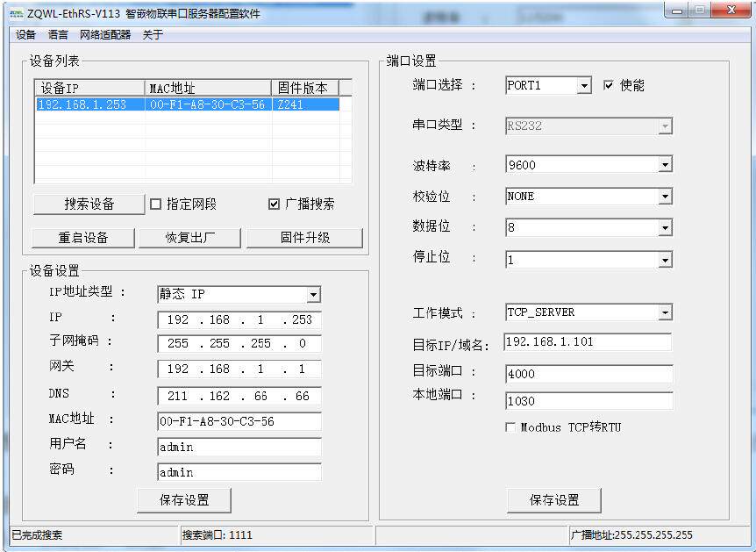Click MAC cell 00-F1-A8-30-C3-56 in list

pos(208,104)
